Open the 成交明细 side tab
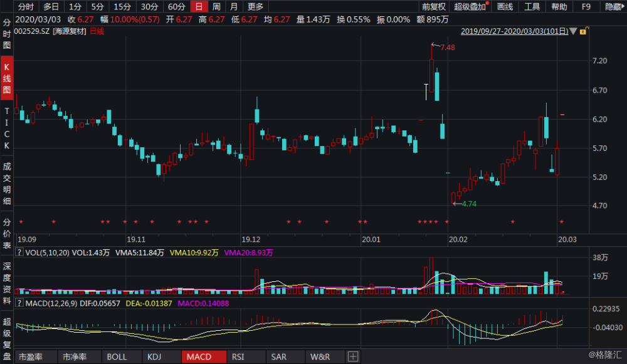627x364 pixels. tap(7, 184)
